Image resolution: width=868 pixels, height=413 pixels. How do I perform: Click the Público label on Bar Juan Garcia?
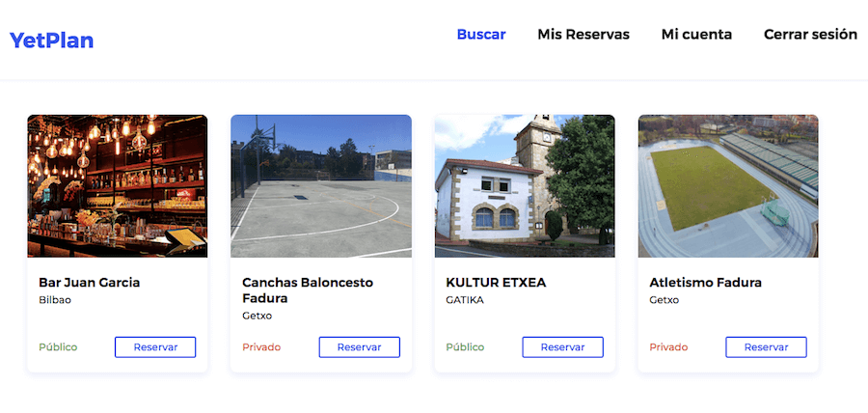[58, 347]
